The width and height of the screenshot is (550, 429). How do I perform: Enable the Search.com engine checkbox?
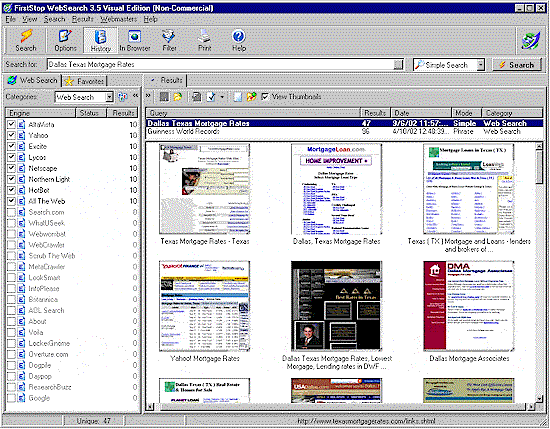(x=11, y=212)
